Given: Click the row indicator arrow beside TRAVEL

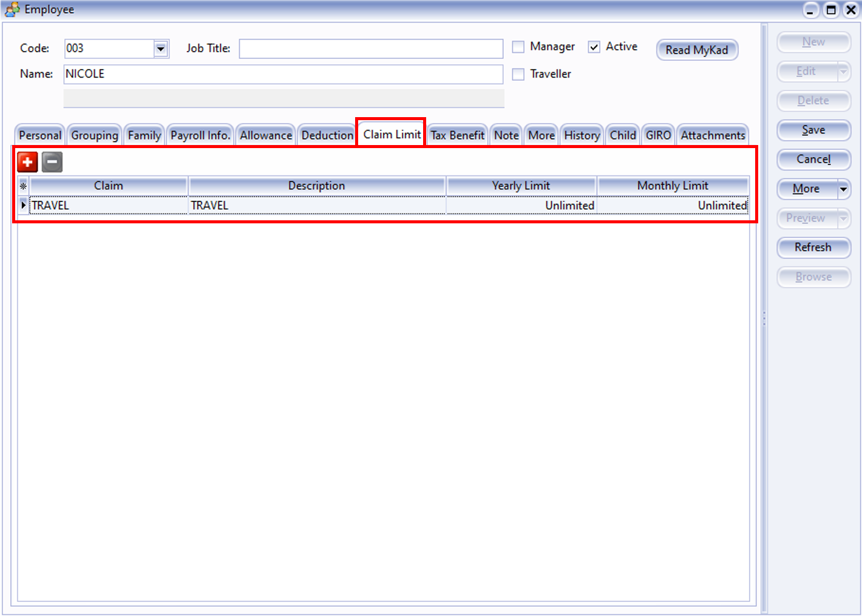Looking at the screenshot, I should (x=23, y=205).
